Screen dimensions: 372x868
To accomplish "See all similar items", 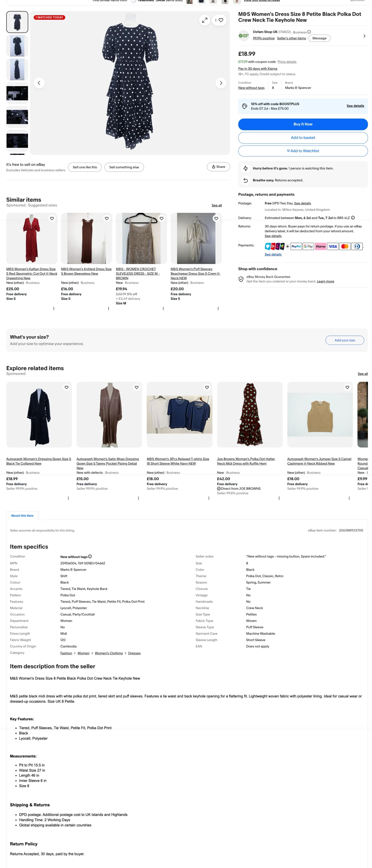I will [x=217, y=205].
